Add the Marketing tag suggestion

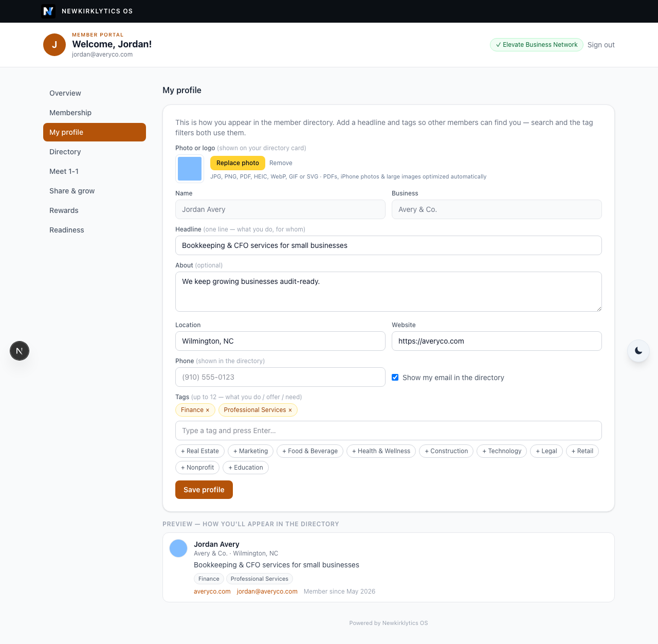click(x=251, y=451)
